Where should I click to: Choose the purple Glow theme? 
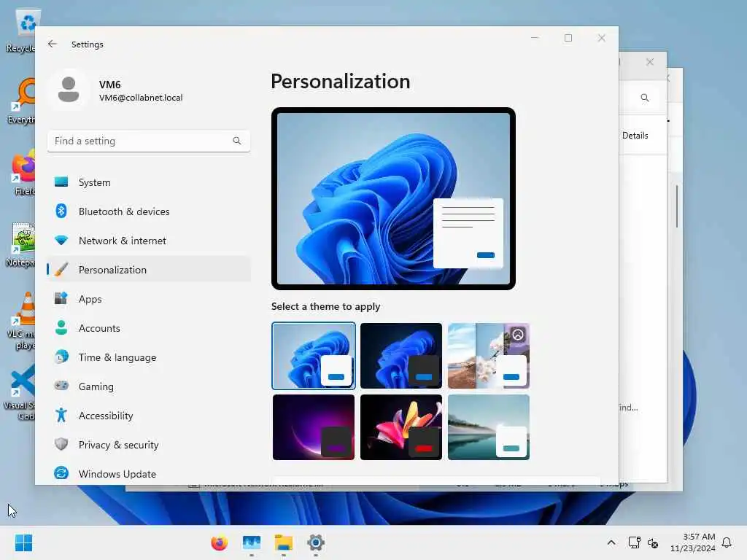pyautogui.click(x=314, y=427)
